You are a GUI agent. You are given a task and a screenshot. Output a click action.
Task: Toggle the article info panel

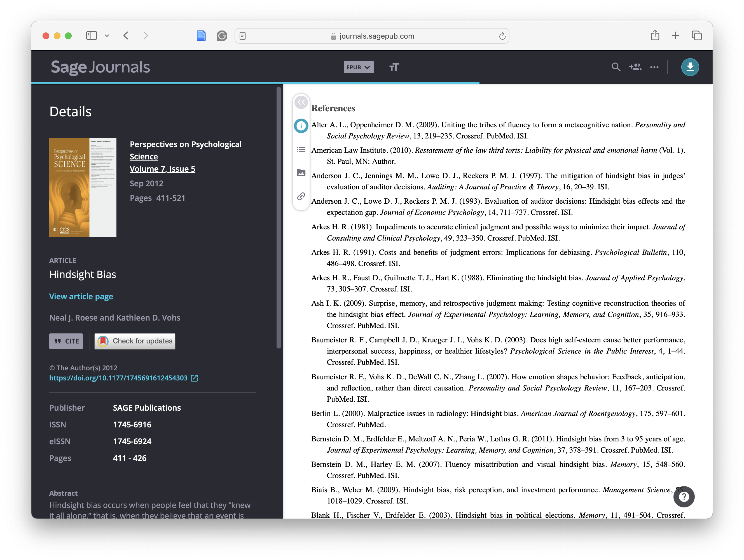301,126
